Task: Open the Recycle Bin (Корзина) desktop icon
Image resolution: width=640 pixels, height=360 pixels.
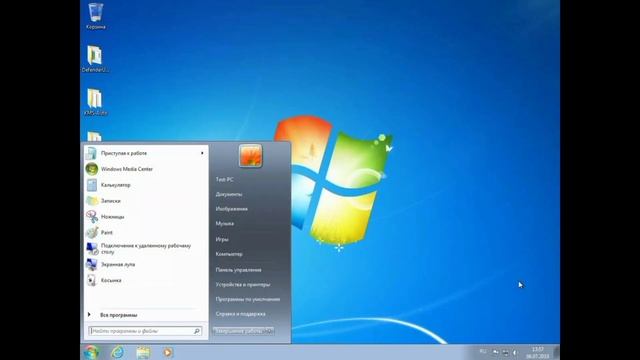Action: pos(96,16)
